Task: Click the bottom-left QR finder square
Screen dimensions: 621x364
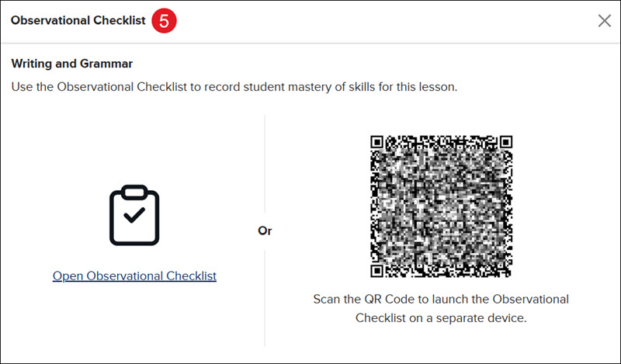Action: (x=376, y=271)
